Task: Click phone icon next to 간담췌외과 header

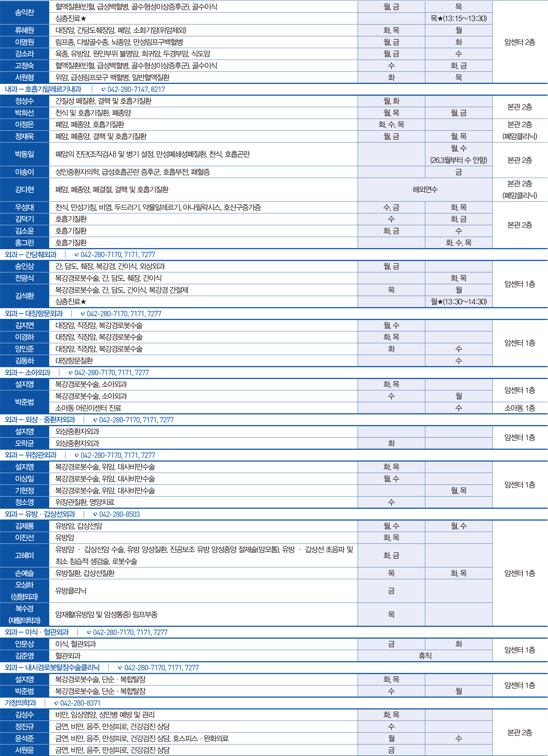Action: (77, 255)
